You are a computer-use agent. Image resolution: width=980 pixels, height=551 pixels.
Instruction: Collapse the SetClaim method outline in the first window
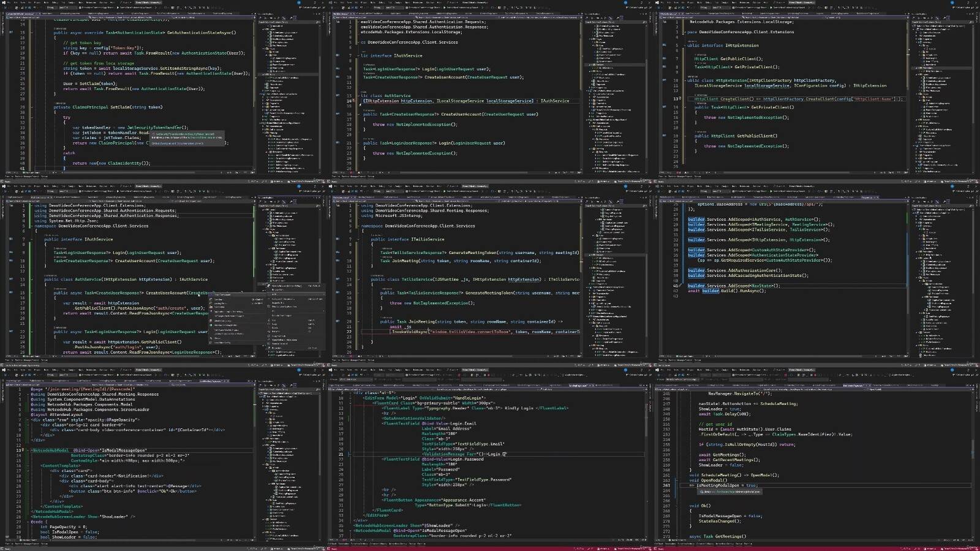click(32, 107)
